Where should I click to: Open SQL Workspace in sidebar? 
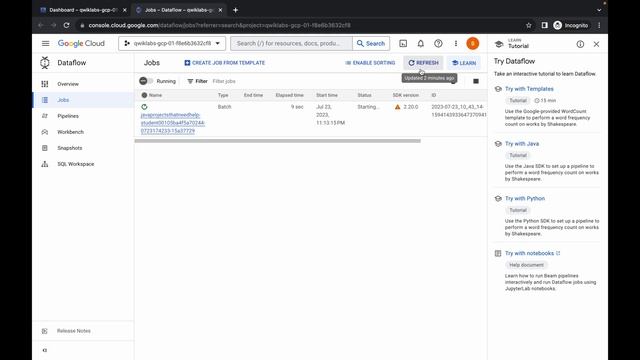tap(76, 164)
